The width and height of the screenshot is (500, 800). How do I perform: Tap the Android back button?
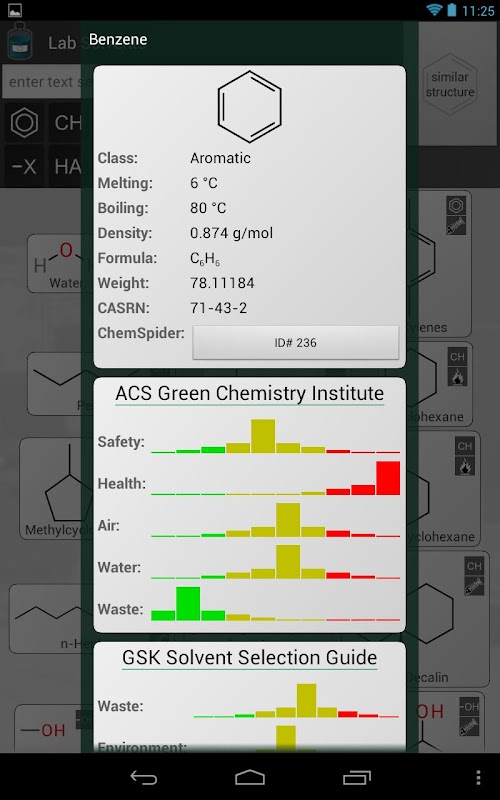143,777
